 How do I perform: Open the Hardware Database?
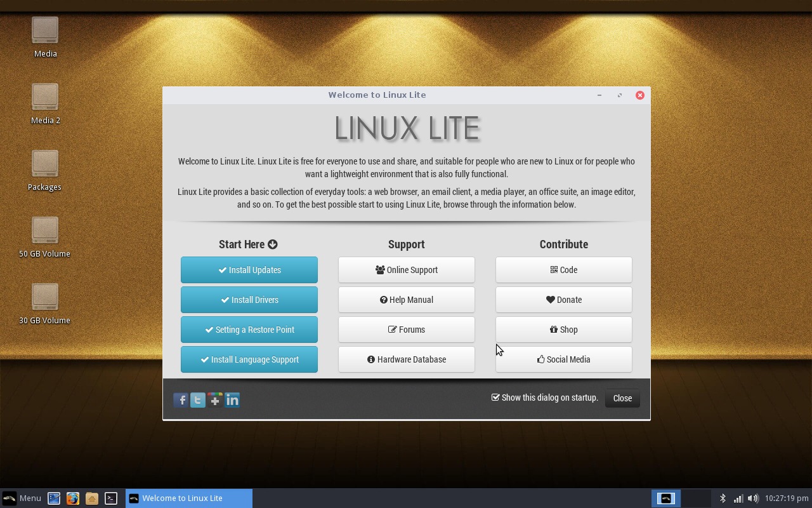point(407,359)
